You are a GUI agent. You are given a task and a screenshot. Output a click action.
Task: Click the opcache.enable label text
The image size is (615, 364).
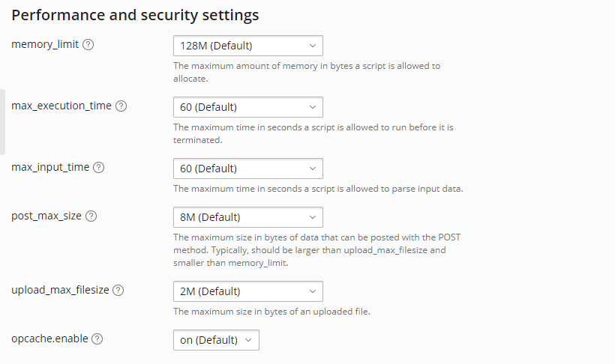tap(49, 339)
